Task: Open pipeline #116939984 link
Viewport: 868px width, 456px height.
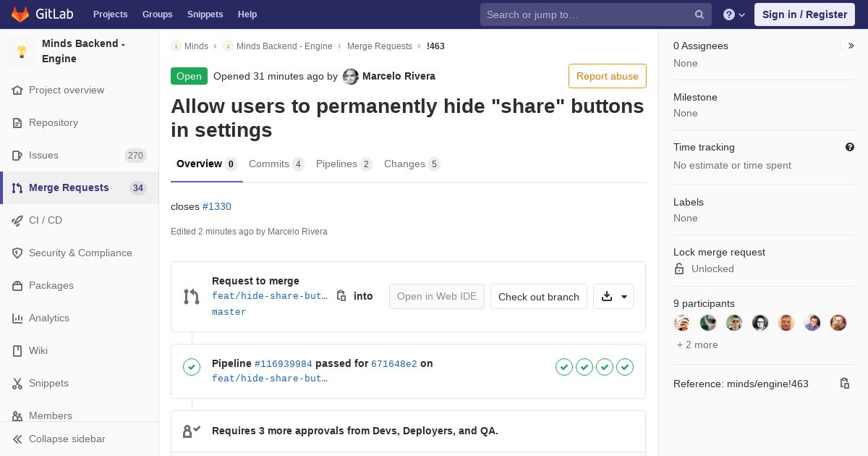Action: pos(284,364)
